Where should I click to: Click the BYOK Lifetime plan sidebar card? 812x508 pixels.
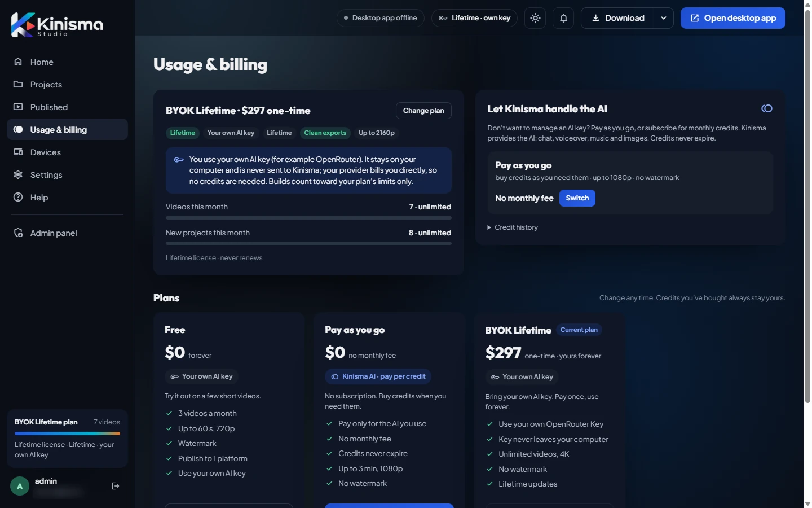67,439
